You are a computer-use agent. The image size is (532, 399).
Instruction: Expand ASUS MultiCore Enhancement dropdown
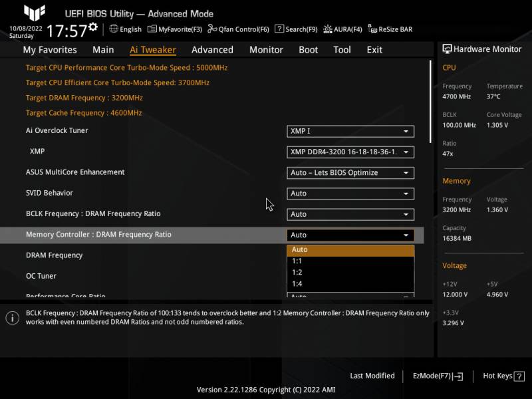(x=350, y=173)
